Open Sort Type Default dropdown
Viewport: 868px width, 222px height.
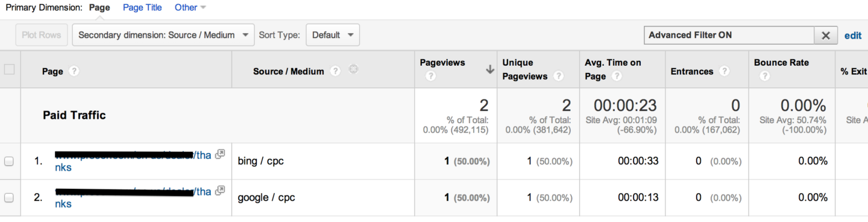333,35
